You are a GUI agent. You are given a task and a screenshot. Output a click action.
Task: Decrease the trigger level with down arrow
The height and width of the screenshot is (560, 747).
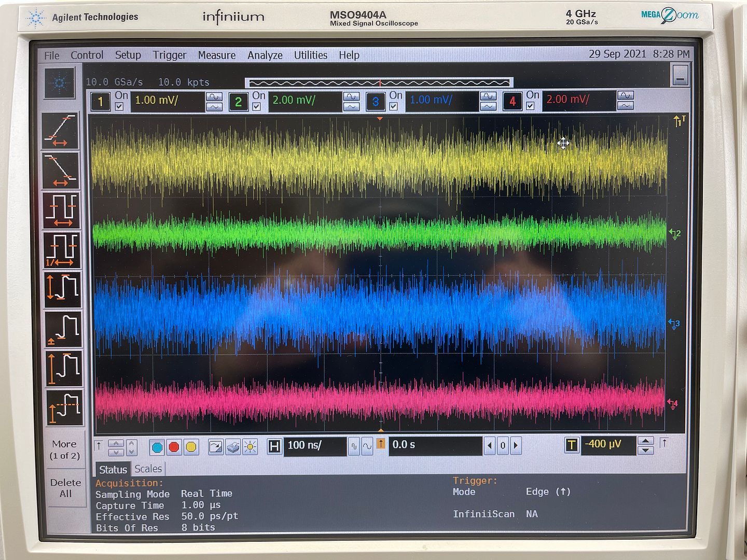coord(645,451)
